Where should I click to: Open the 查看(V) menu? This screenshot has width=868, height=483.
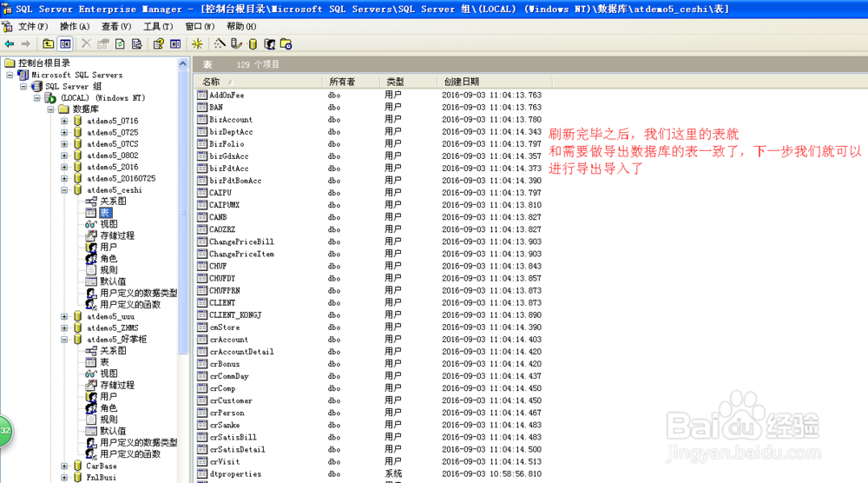(116, 26)
